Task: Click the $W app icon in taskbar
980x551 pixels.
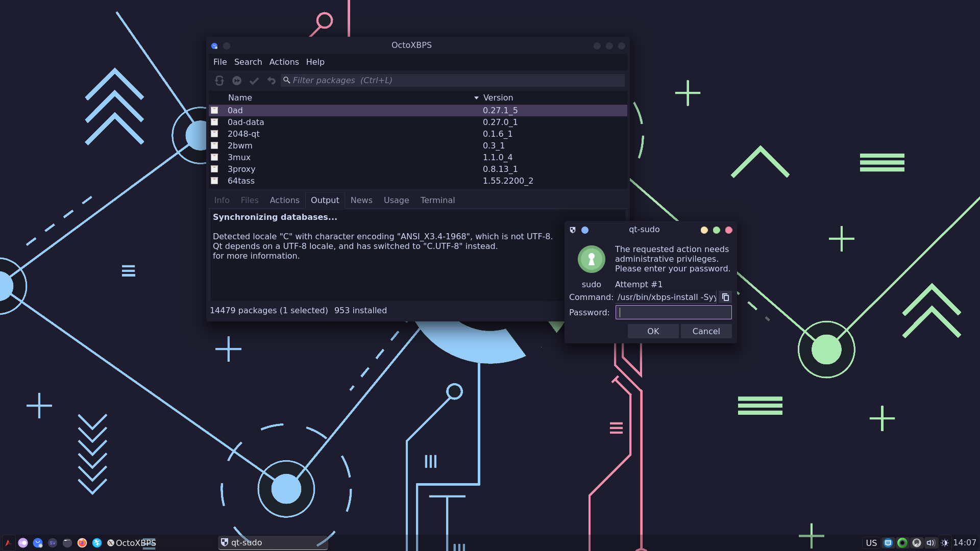Action: click(x=53, y=543)
